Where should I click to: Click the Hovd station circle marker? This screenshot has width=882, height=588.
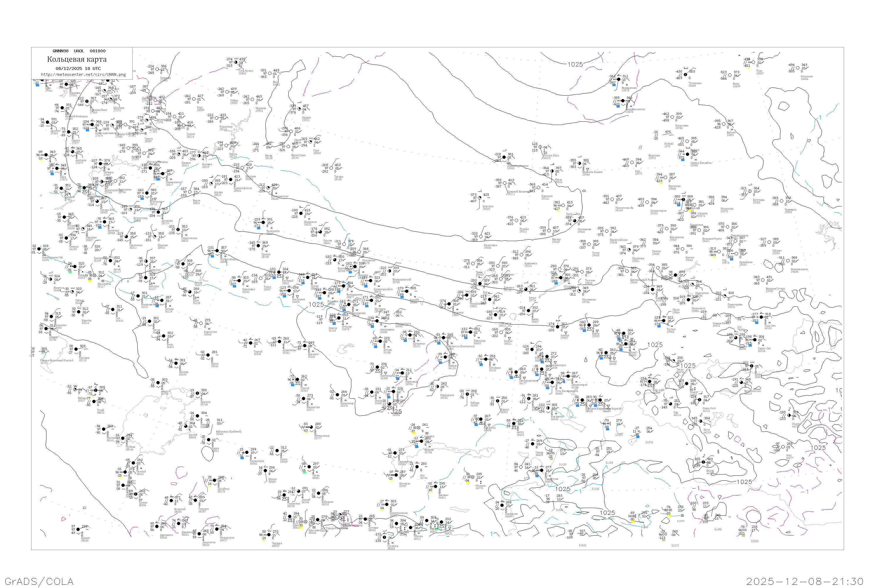click(x=700, y=421)
